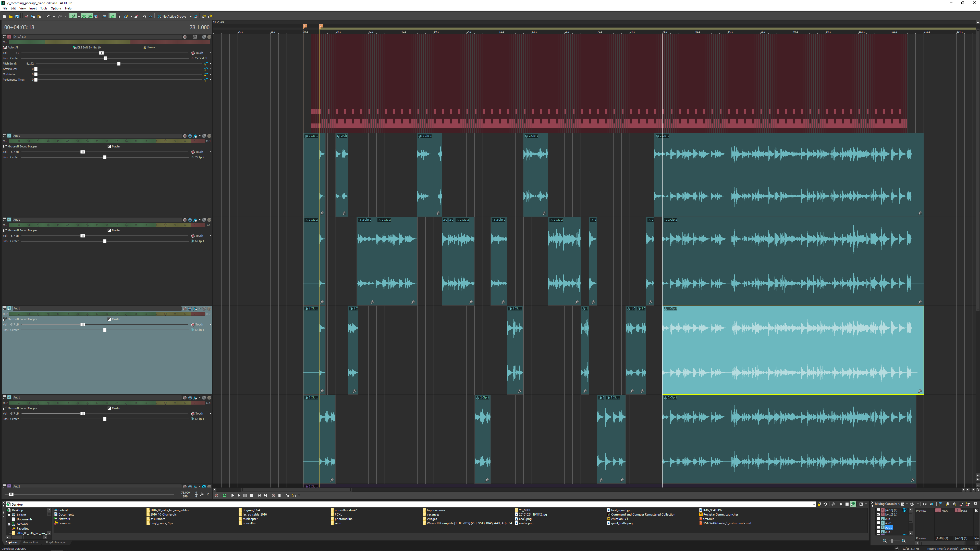Click the DLS Soft Synth: 10 device button

[87, 47]
